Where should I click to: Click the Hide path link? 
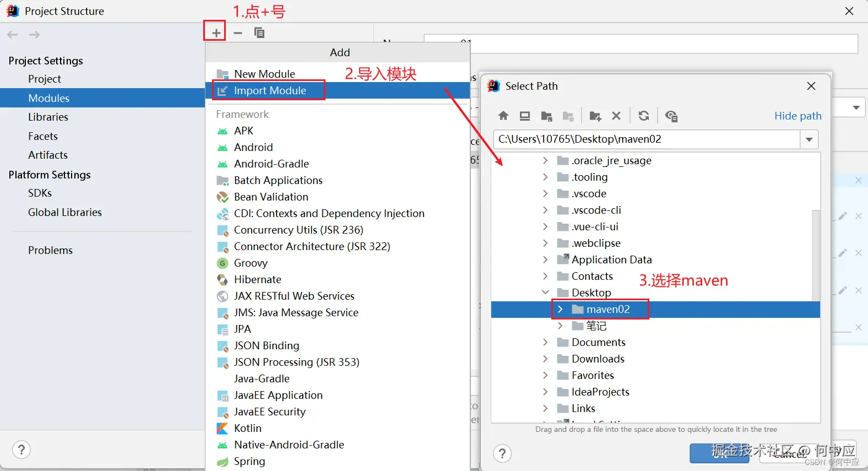798,116
